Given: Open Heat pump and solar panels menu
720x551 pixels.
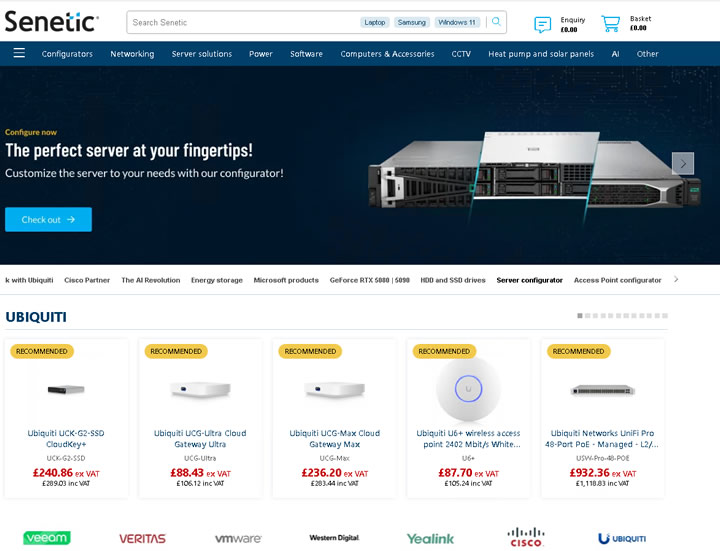Looking at the screenshot, I should coord(541,54).
